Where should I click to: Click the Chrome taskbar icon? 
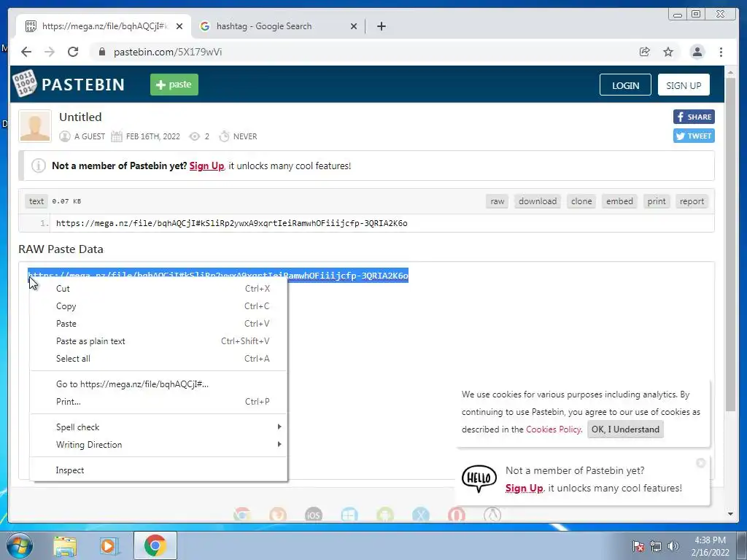pos(155,545)
